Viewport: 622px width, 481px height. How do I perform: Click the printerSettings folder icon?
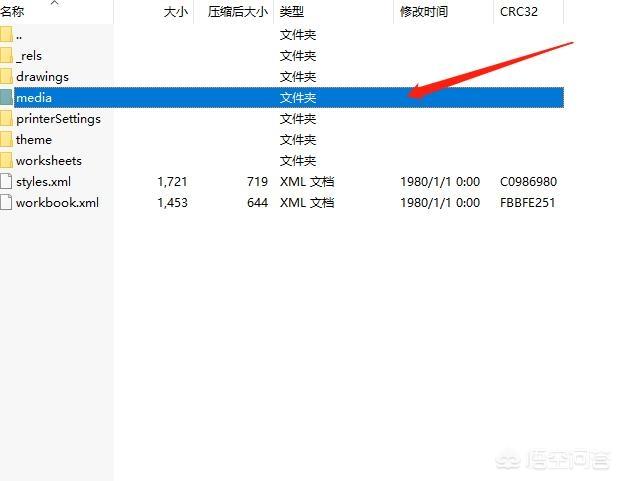[x=6, y=119]
